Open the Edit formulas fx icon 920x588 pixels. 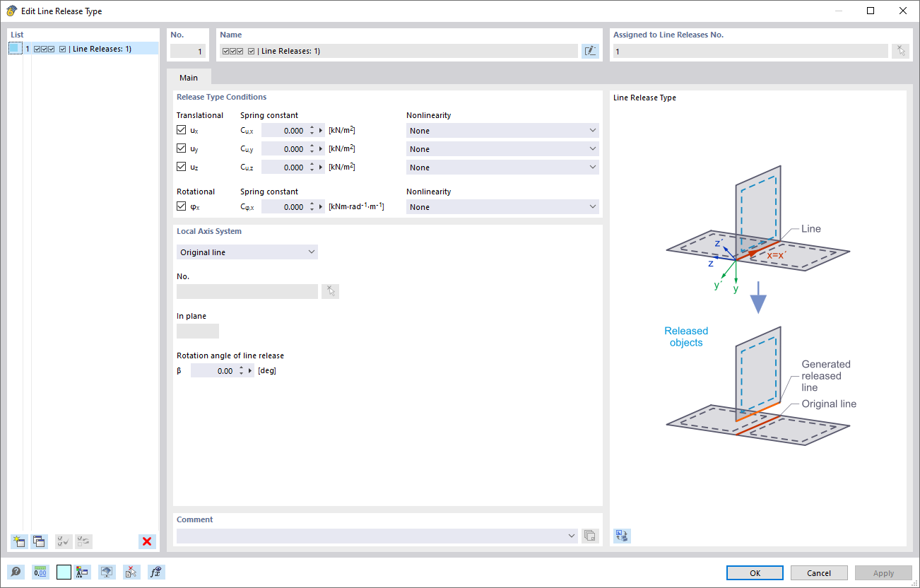pyautogui.click(x=156, y=572)
